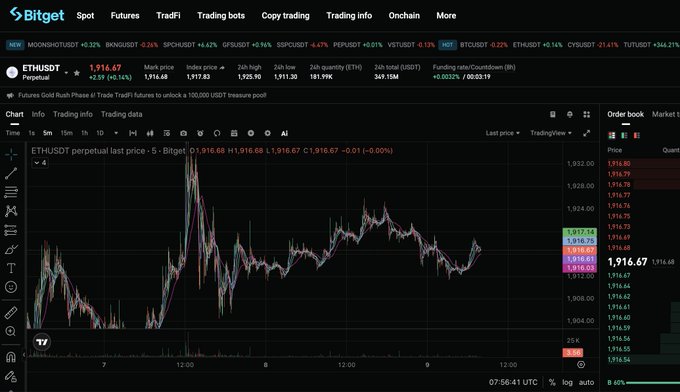Select the XABCD pattern tool
Screen dimensions: 680x392
coord(11,211)
